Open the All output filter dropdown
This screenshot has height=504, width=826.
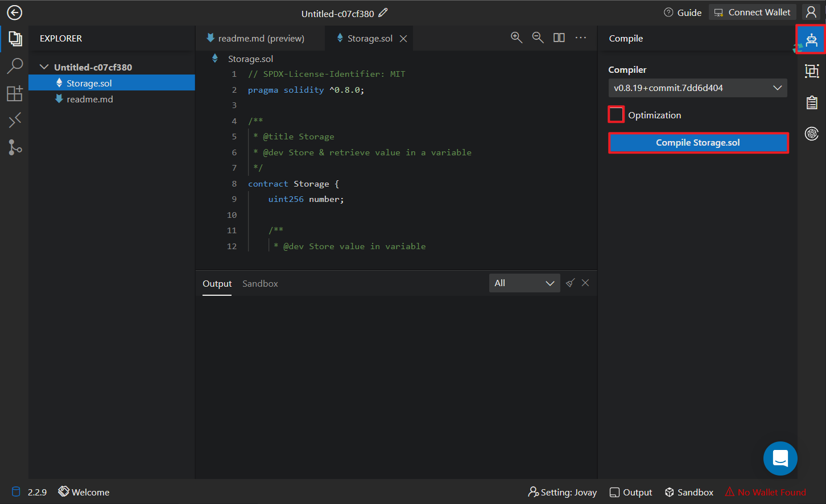pos(524,283)
